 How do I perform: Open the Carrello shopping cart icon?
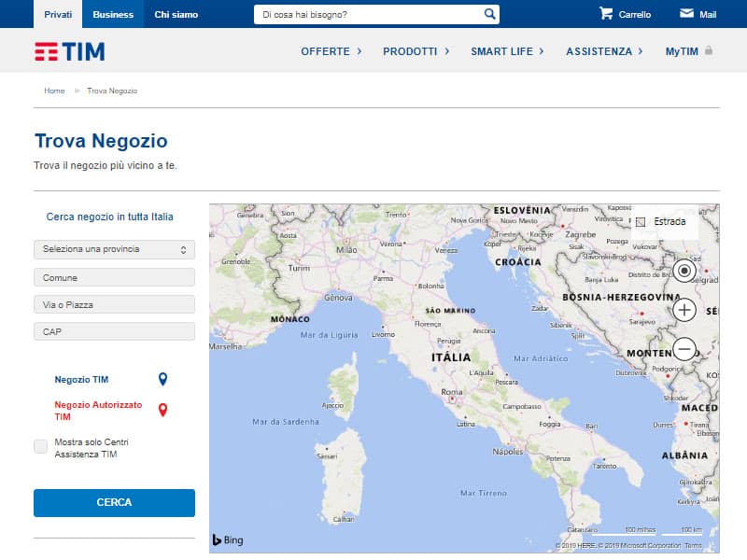[605, 13]
